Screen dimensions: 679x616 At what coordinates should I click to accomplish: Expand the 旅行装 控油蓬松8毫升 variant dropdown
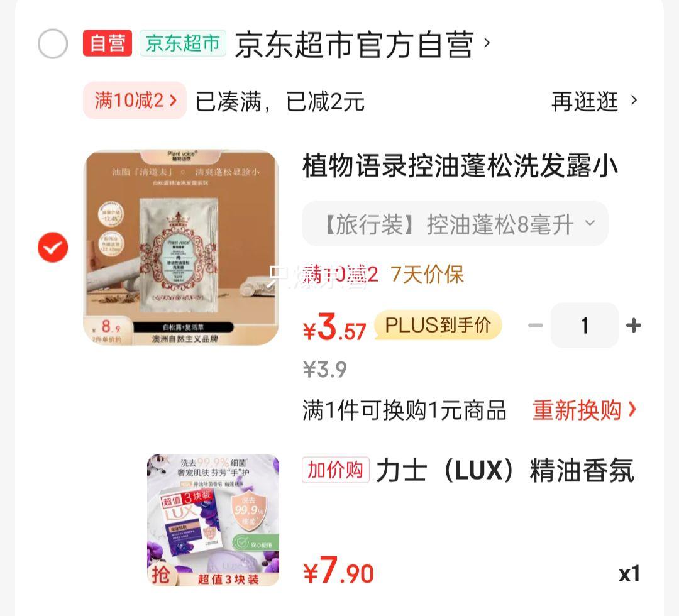pyautogui.click(x=455, y=224)
